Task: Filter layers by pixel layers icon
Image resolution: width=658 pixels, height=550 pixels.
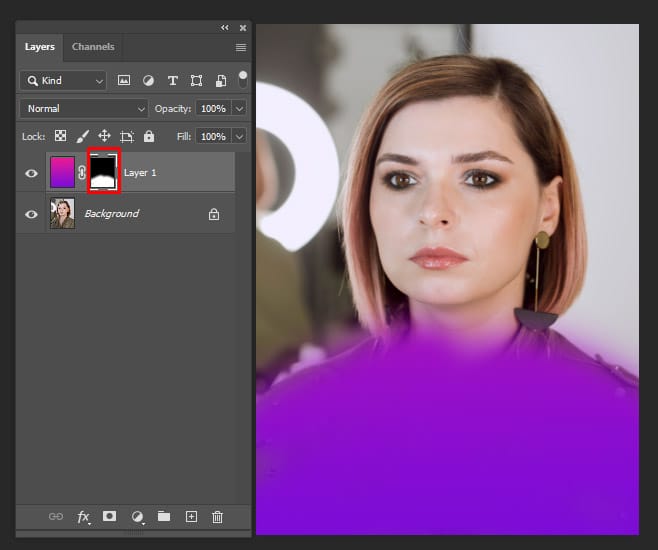Action: (x=124, y=80)
